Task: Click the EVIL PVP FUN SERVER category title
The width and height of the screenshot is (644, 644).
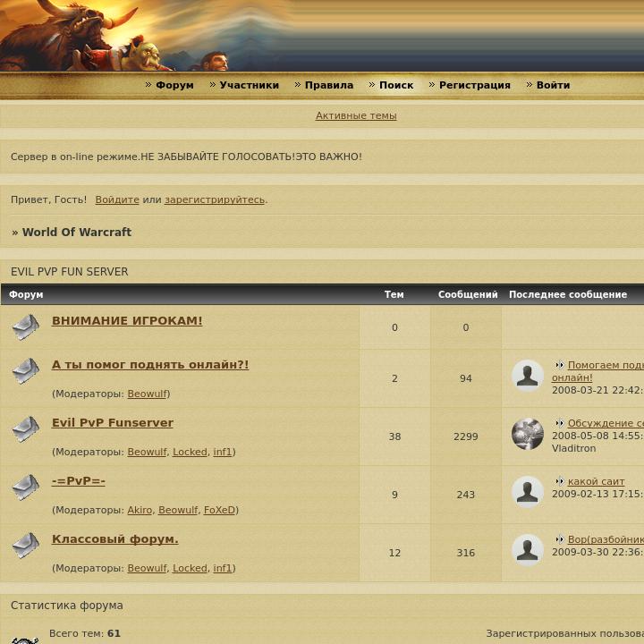Action: [70, 272]
